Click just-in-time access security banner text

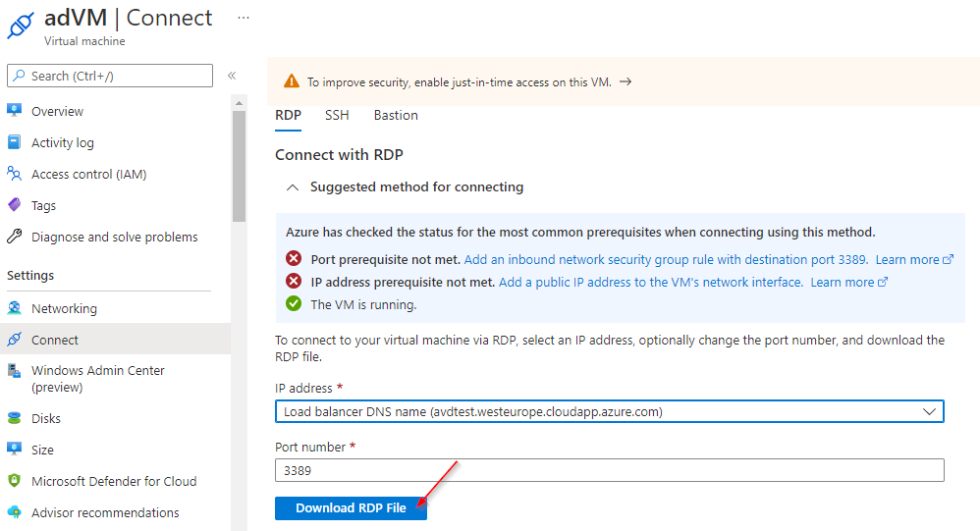[x=459, y=81]
